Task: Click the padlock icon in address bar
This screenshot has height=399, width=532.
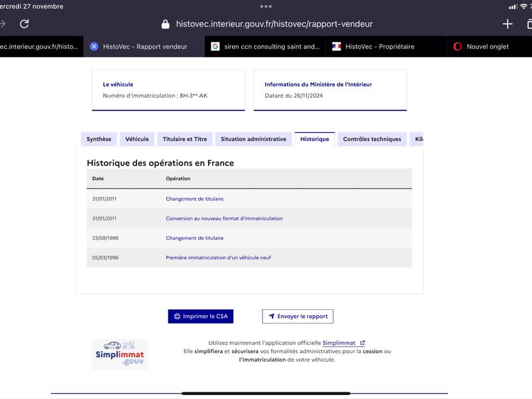Action: tap(165, 24)
